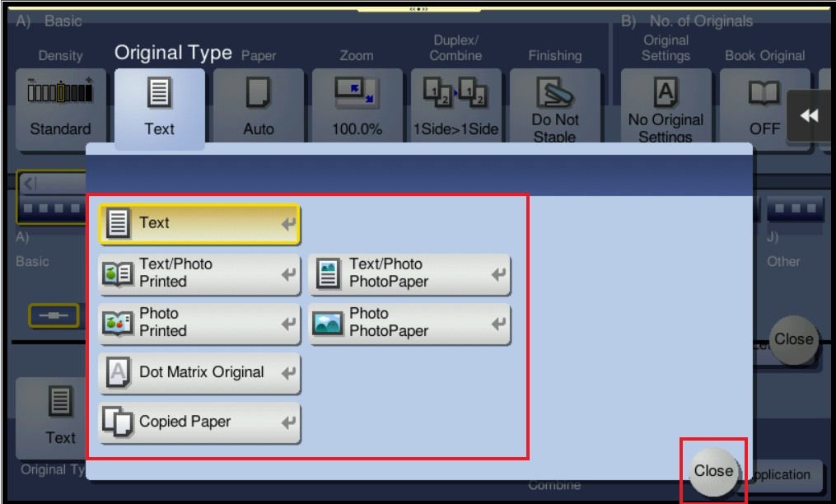Click the Application button behind popup
The height and width of the screenshot is (504, 836).
[782, 474]
